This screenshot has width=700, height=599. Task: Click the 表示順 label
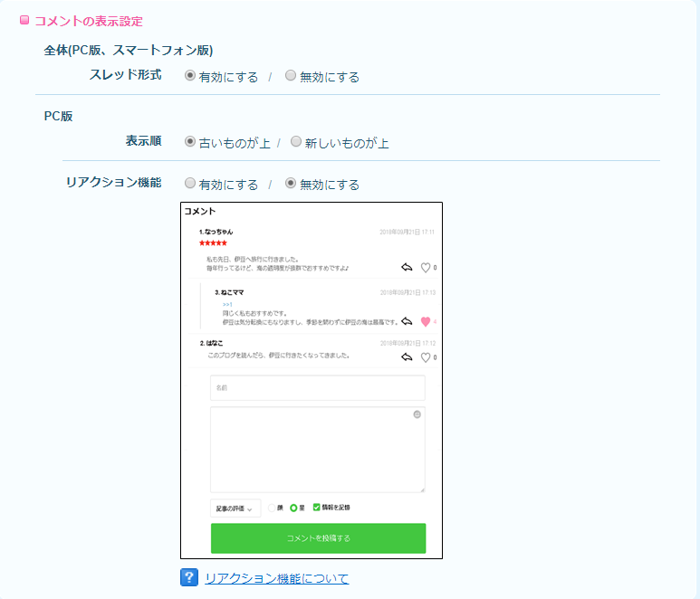[143, 141]
